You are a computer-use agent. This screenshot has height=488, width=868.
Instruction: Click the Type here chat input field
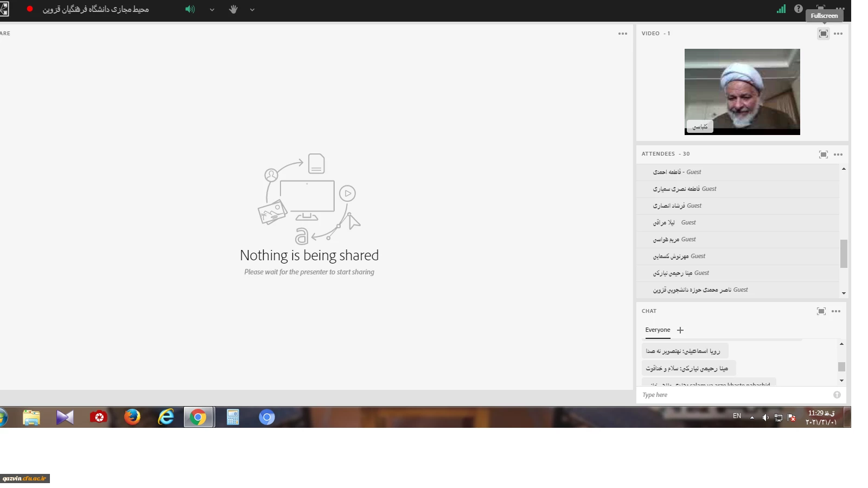tap(735, 395)
